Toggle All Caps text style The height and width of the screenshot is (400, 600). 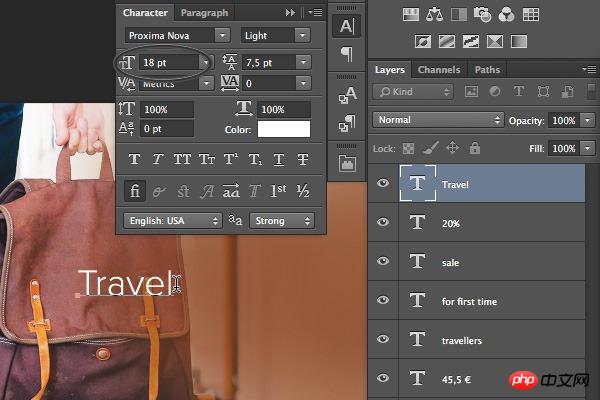point(182,159)
